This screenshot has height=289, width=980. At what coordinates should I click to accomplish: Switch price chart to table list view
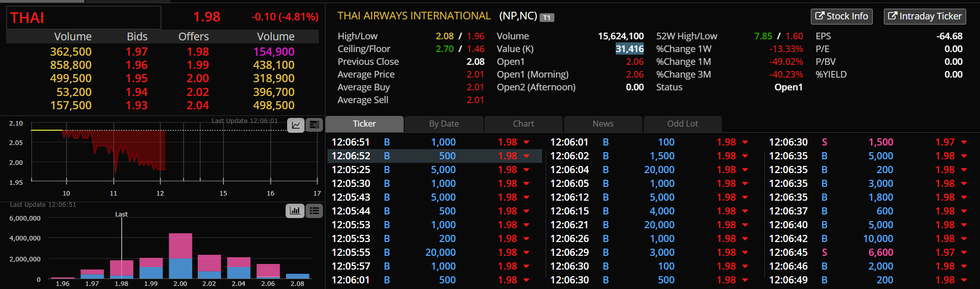click(x=314, y=125)
